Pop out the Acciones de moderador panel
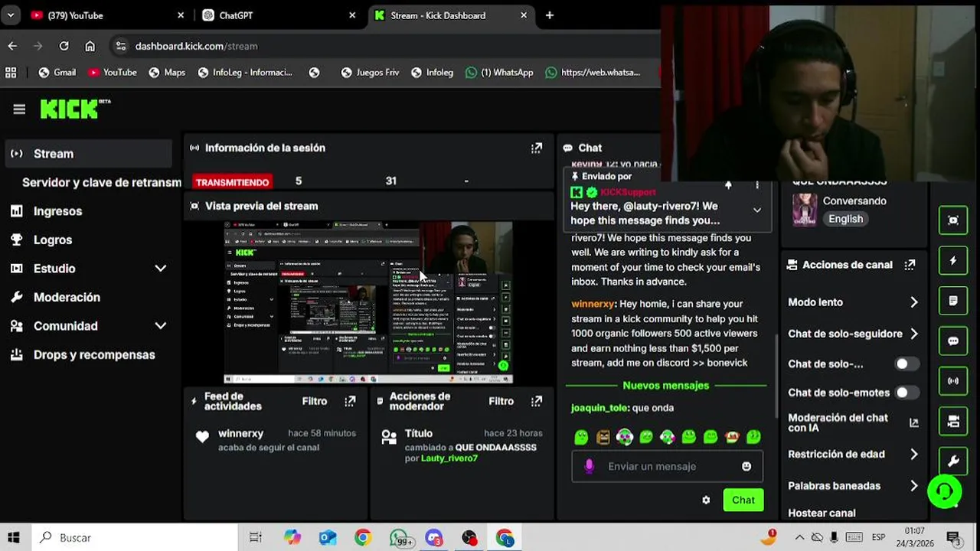 pyautogui.click(x=537, y=401)
